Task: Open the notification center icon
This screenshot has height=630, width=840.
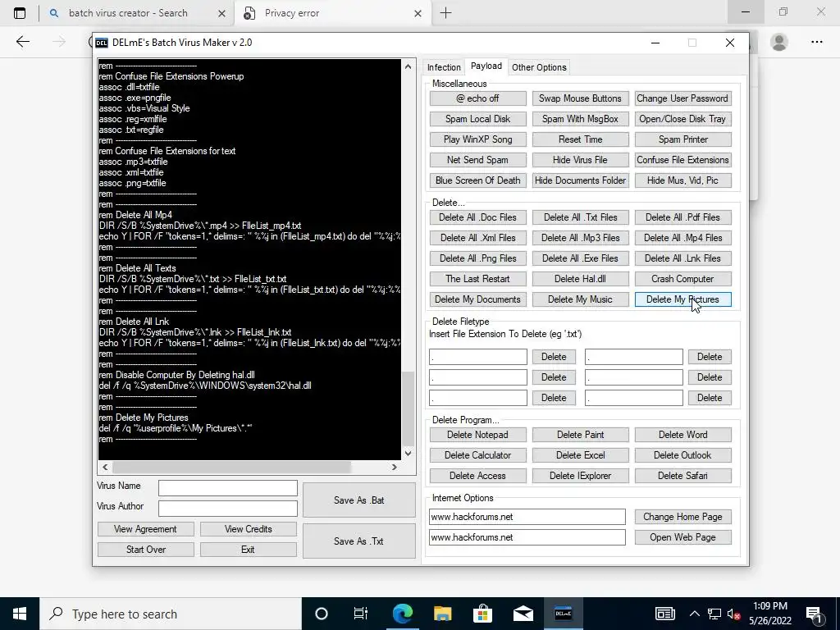Action: coord(815,614)
